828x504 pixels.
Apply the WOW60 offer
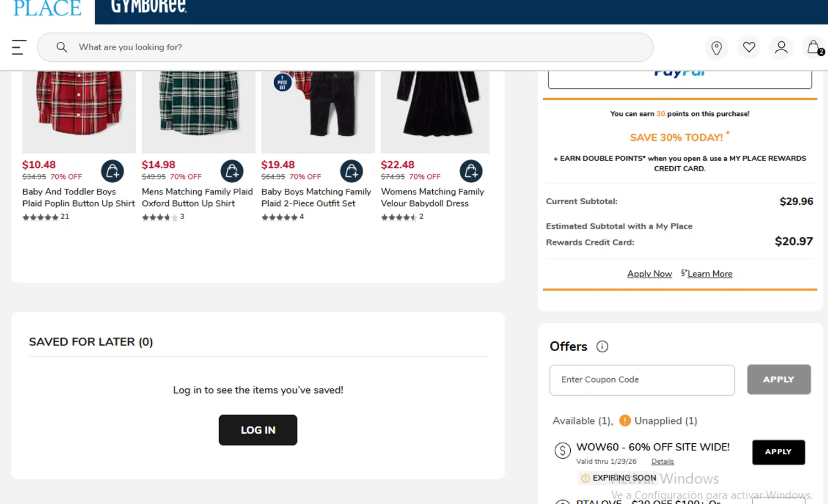click(x=778, y=452)
